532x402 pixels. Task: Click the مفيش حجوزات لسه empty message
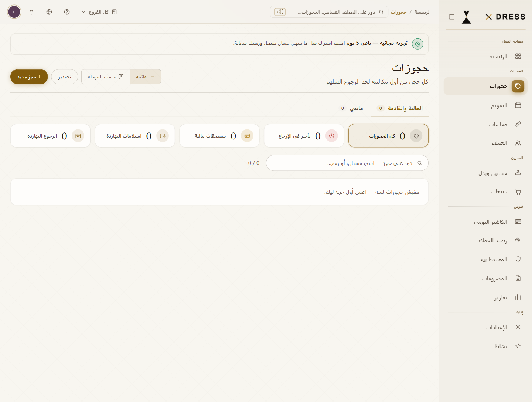pyautogui.click(x=372, y=192)
